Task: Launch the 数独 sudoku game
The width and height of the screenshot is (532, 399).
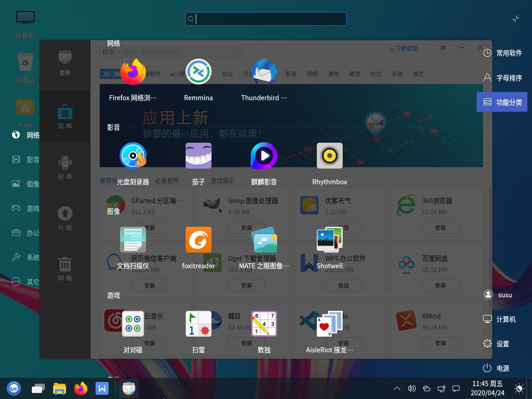Action: point(264,324)
